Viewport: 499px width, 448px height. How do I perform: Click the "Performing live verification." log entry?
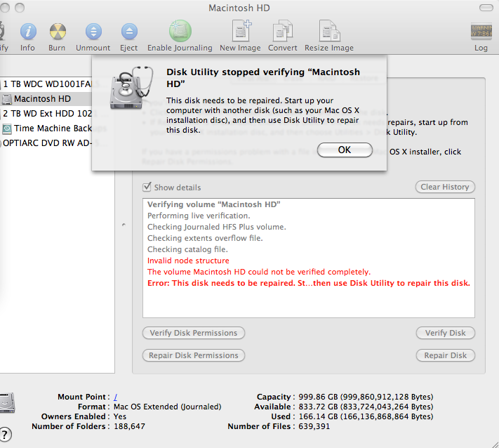pos(199,216)
